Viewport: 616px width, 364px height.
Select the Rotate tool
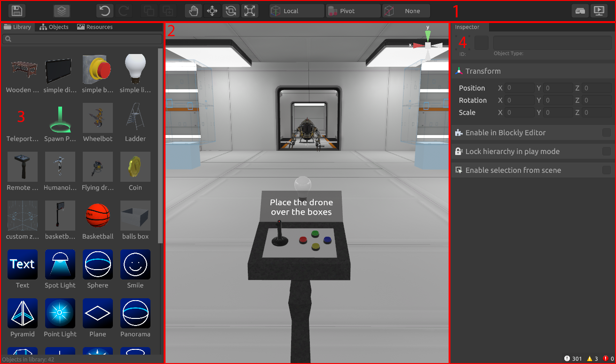[231, 11]
